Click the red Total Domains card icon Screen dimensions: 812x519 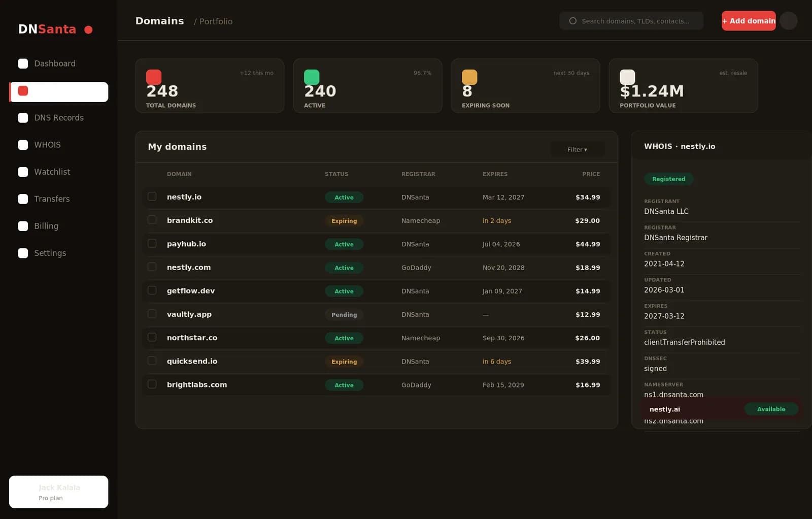pos(154,77)
